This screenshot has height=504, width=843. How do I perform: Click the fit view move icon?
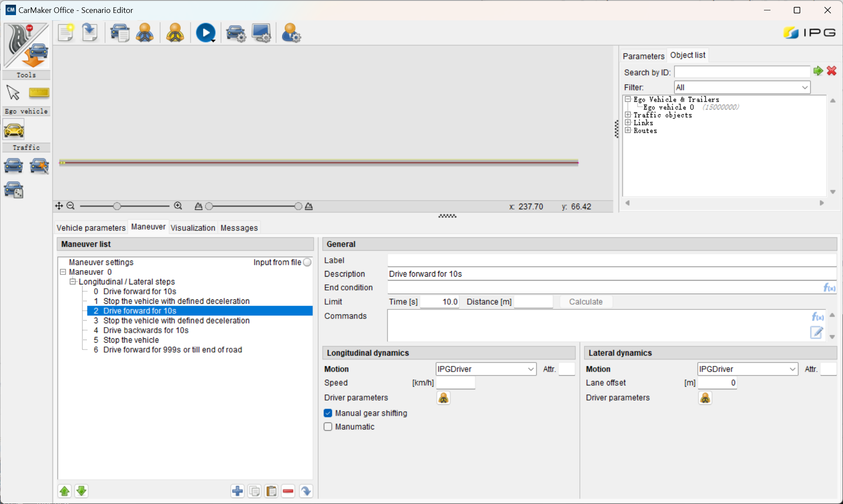click(59, 206)
